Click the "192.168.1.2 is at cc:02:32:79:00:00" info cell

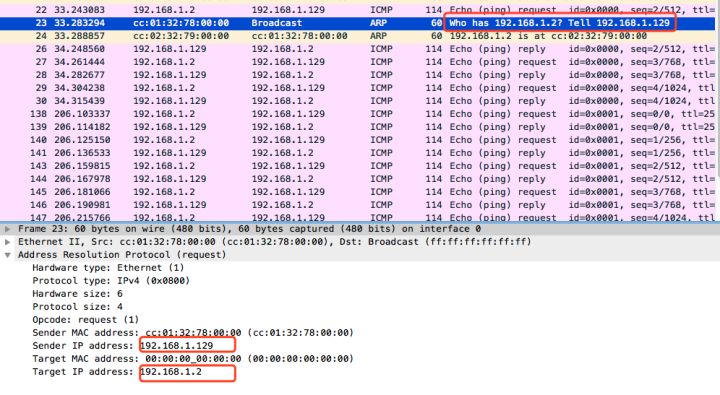(x=548, y=36)
